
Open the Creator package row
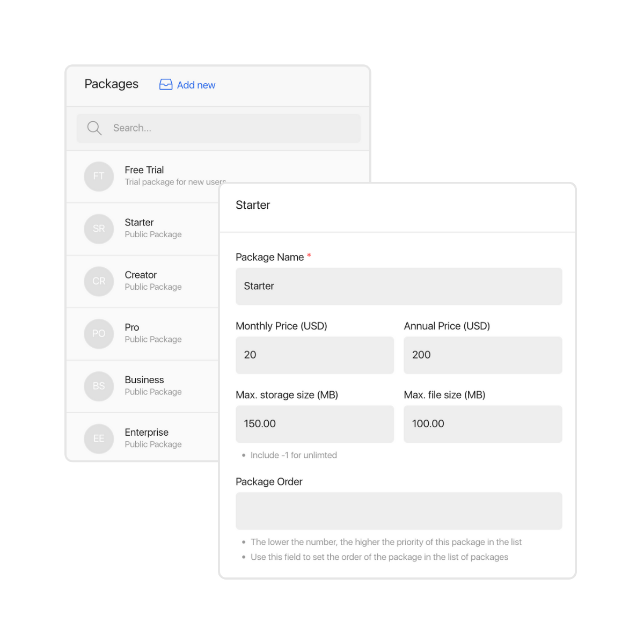pos(142,282)
